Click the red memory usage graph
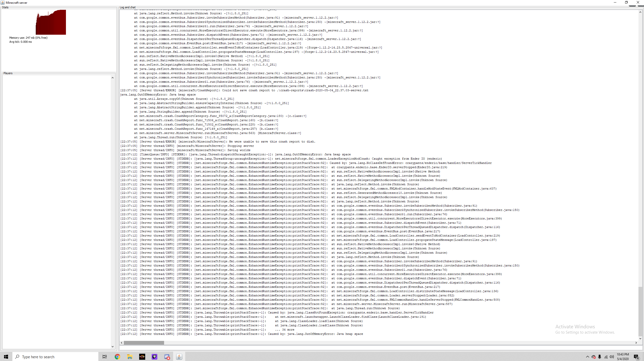This screenshot has height=361, width=644. coord(51,22)
